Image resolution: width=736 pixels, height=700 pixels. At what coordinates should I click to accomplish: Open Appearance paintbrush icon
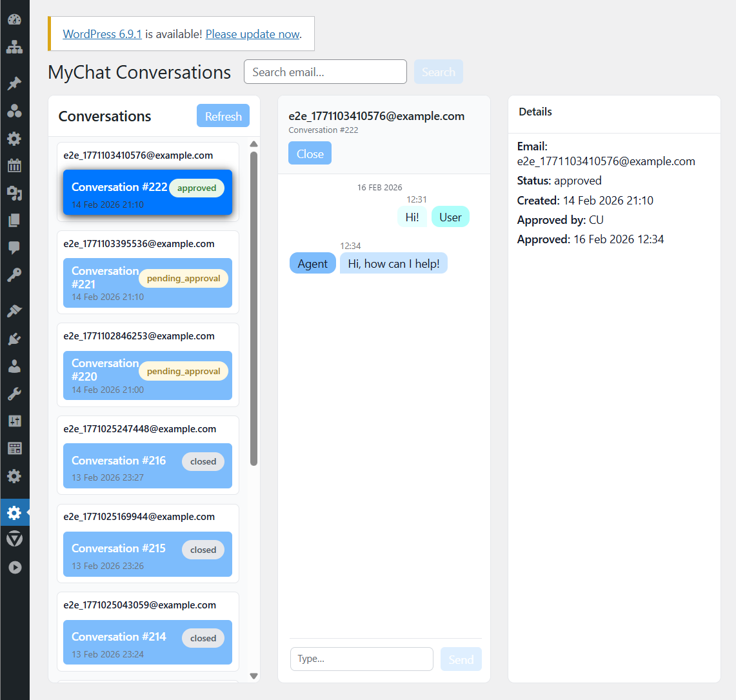14,311
